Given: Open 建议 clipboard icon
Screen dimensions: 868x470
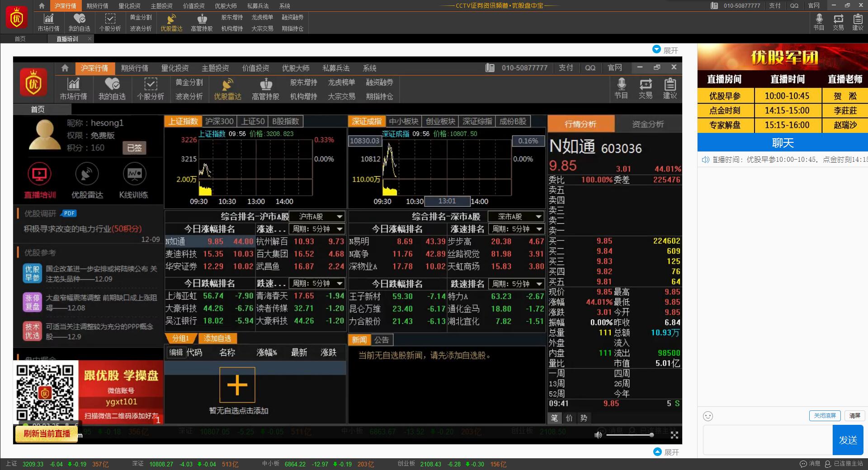Looking at the screenshot, I should point(858,22).
